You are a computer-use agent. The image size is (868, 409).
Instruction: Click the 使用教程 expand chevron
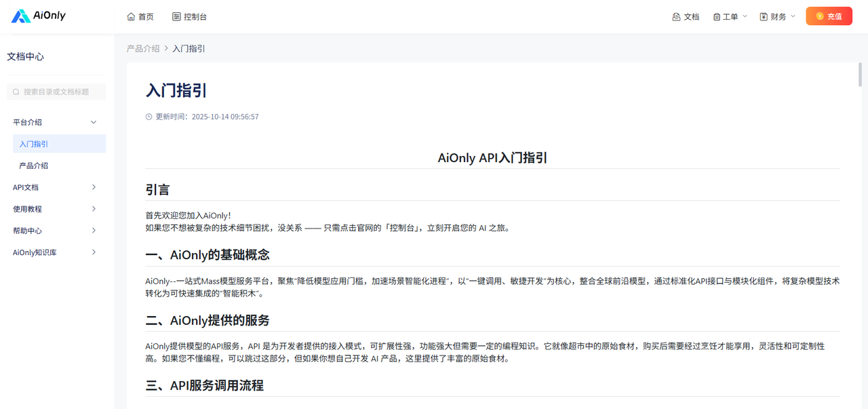[94, 209]
